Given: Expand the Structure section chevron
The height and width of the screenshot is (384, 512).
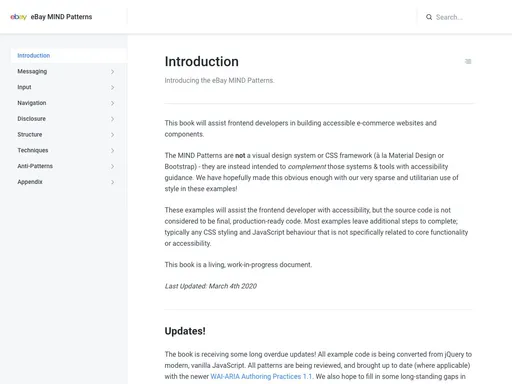Looking at the screenshot, I should 112,135.
